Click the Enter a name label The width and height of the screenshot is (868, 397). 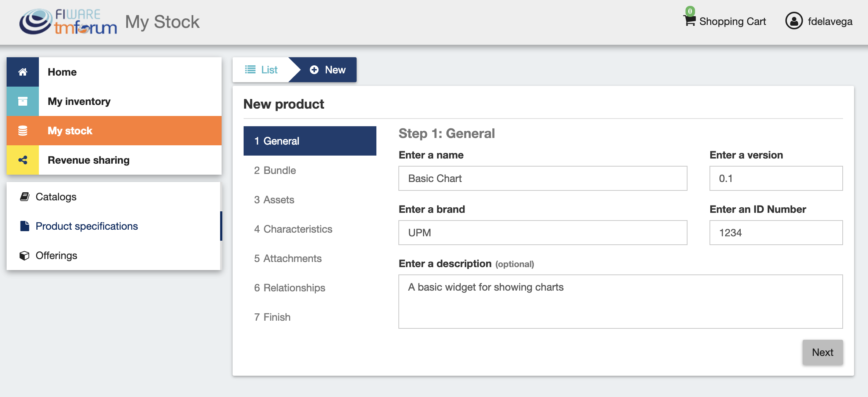431,155
